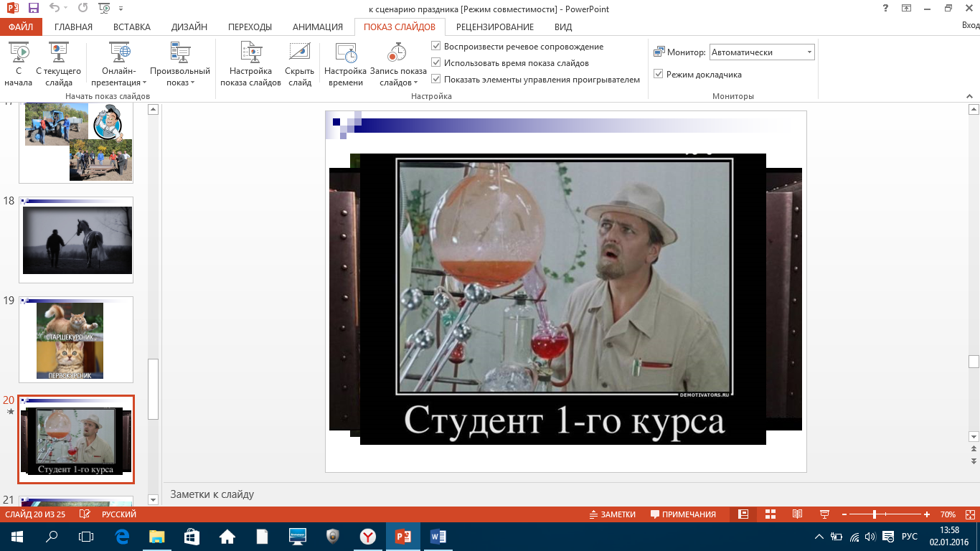Open the ПРИМЕЧАНИЯ comments button

683,514
